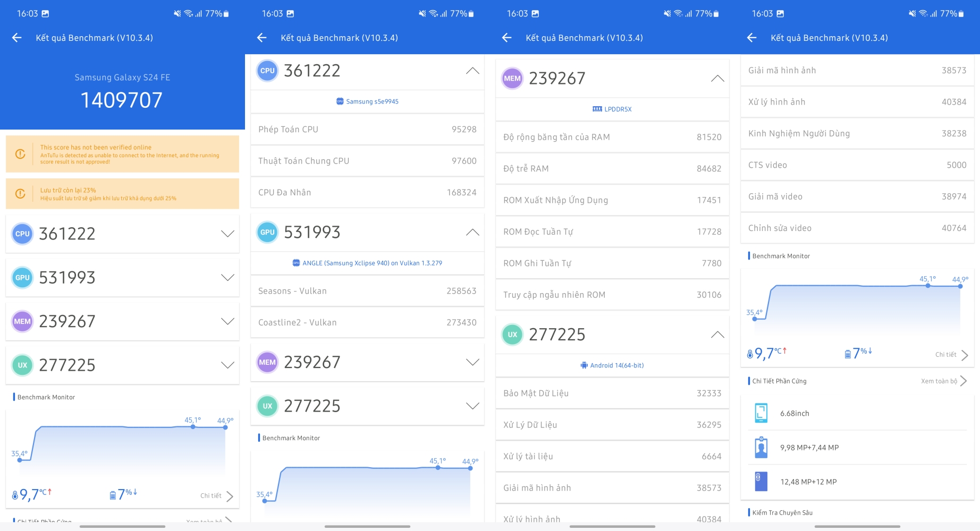Tap the rear camera icon beside 12,48 MP+12 MP

point(761,482)
